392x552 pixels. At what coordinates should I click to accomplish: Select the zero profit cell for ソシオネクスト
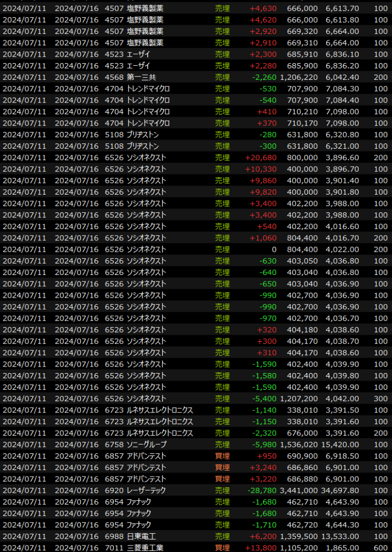274,249
